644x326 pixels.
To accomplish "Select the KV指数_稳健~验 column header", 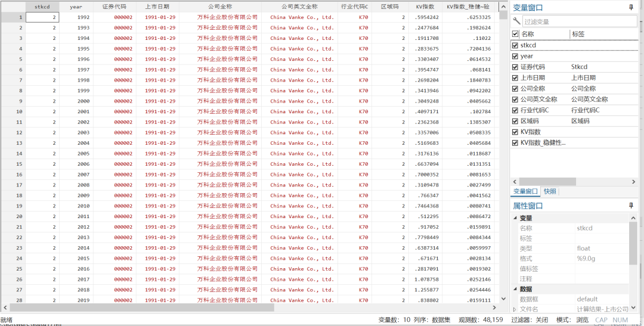I will (468, 7).
